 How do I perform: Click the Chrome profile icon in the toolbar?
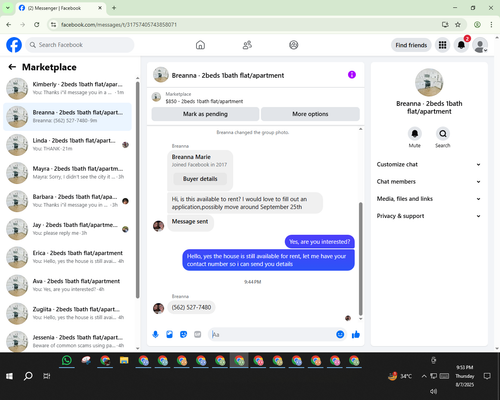pyautogui.click(x=477, y=25)
